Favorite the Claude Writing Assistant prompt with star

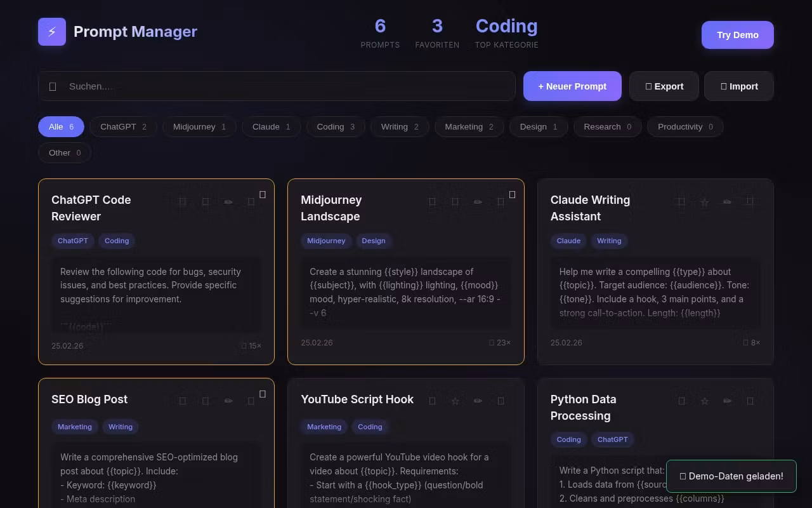coord(704,203)
